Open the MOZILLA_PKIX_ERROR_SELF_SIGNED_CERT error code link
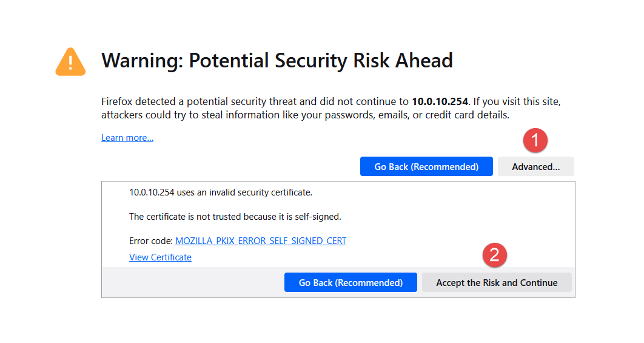 point(261,241)
